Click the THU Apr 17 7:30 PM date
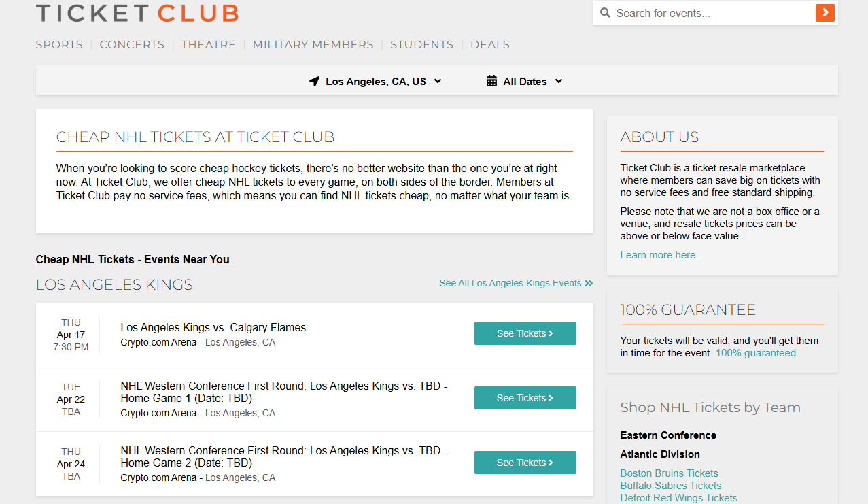 click(71, 335)
